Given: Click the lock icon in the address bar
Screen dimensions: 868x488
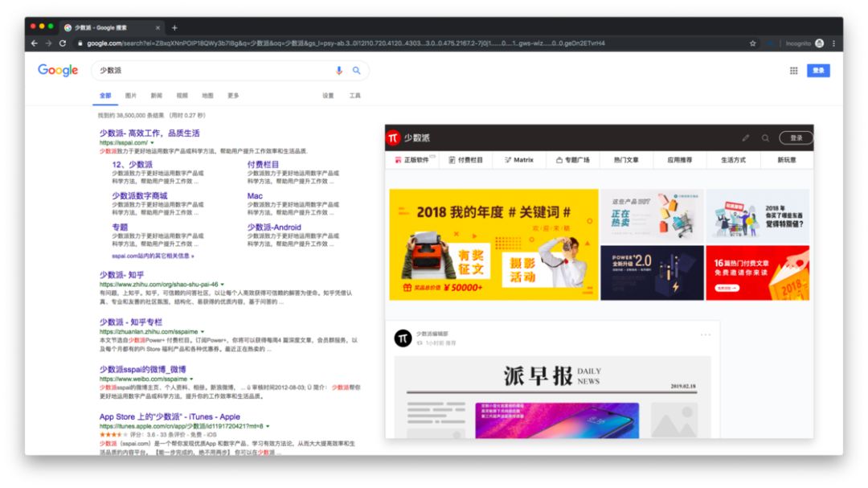Looking at the screenshot, I should (80, 43).
